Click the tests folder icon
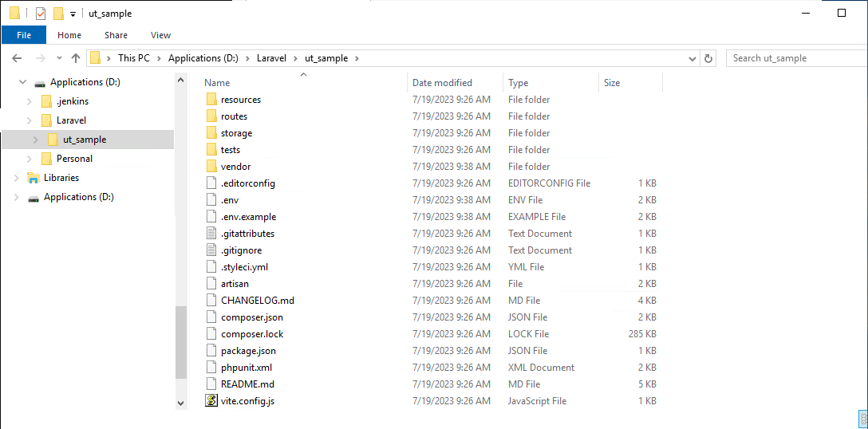Image resolution: width=868 pixels, height=429 pixels. (211, 149)
